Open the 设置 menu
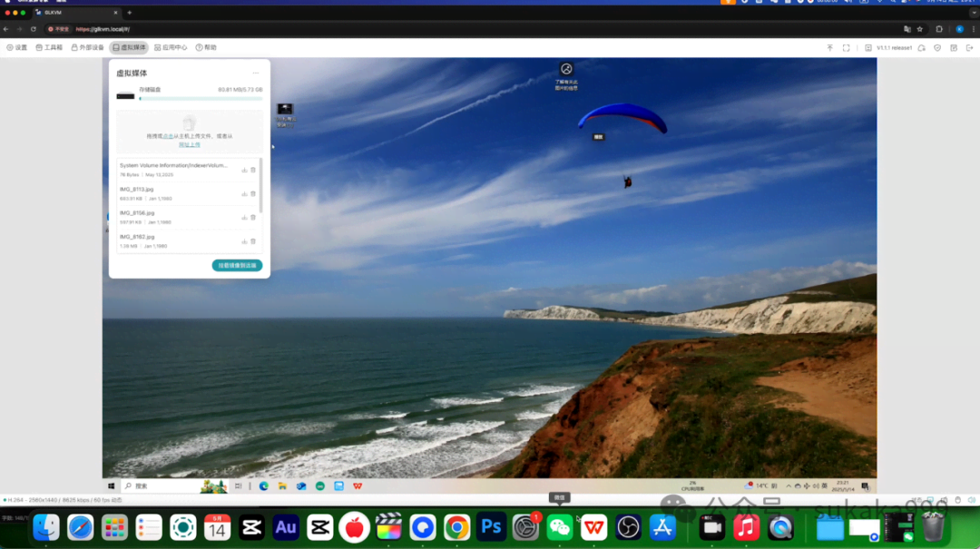The height and width of the screenshot is (549, 980). coord(17,47)
